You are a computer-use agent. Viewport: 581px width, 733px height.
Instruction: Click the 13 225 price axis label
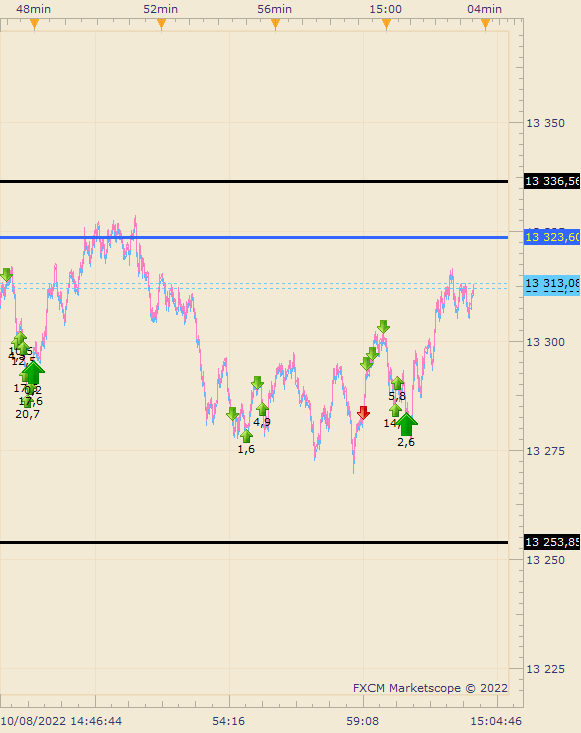[545, 669]
